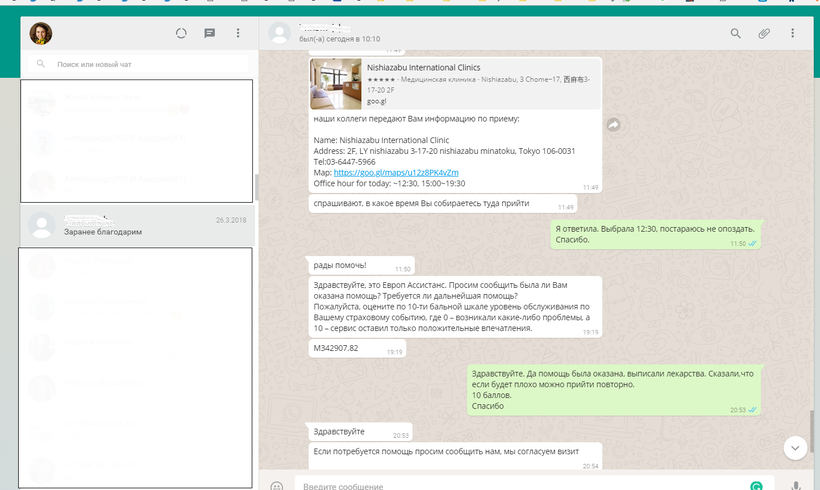The width and height of the screenshot is (820, 490).
Task: Select the chat dated 26.3.2018
Action: click(138, 225)
